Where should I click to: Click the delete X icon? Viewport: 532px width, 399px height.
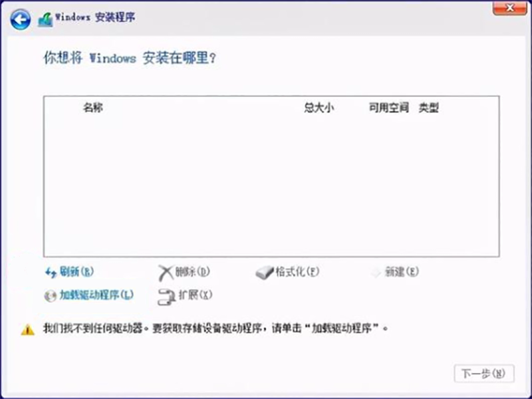[x=166, y=273]
